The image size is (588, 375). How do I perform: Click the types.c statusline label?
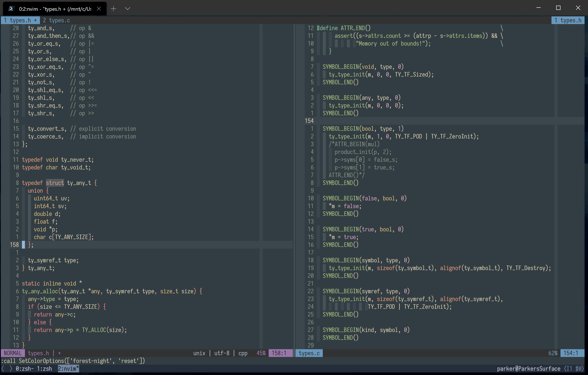click(x=309, y=353)
